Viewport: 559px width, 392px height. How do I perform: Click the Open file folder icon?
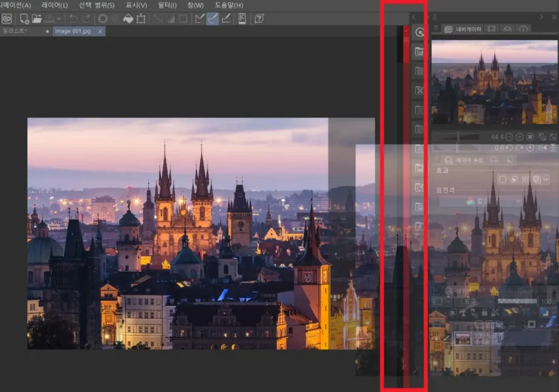[x=37, y=19]
